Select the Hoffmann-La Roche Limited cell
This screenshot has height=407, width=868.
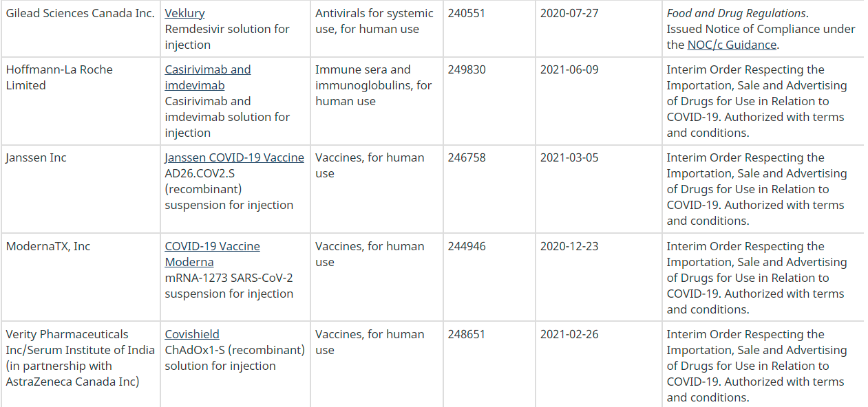click(x=59, y=77)
